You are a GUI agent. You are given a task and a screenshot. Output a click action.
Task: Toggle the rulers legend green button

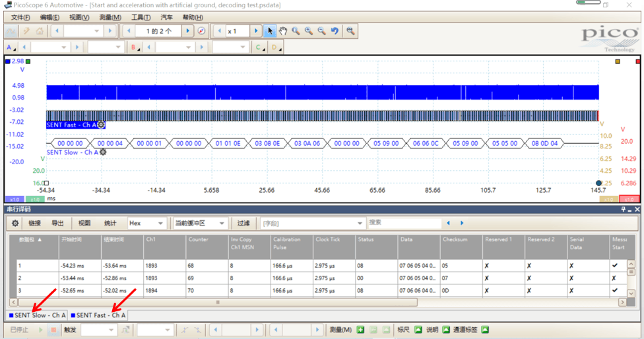[x=418, y=330]
